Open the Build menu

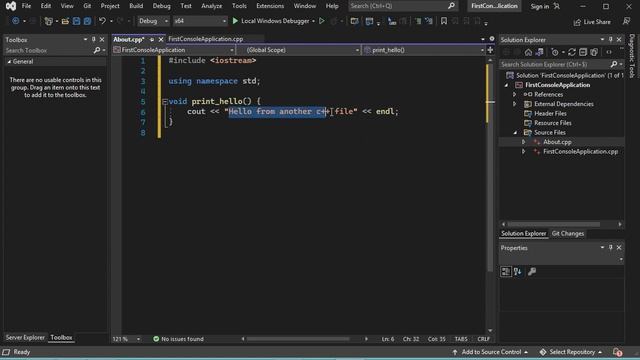pos(136,6)
